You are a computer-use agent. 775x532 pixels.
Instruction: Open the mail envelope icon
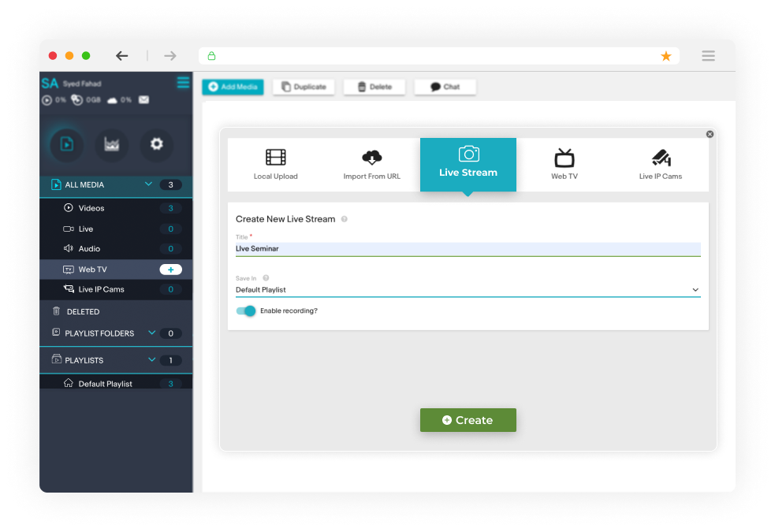click(x=143, y=100)
